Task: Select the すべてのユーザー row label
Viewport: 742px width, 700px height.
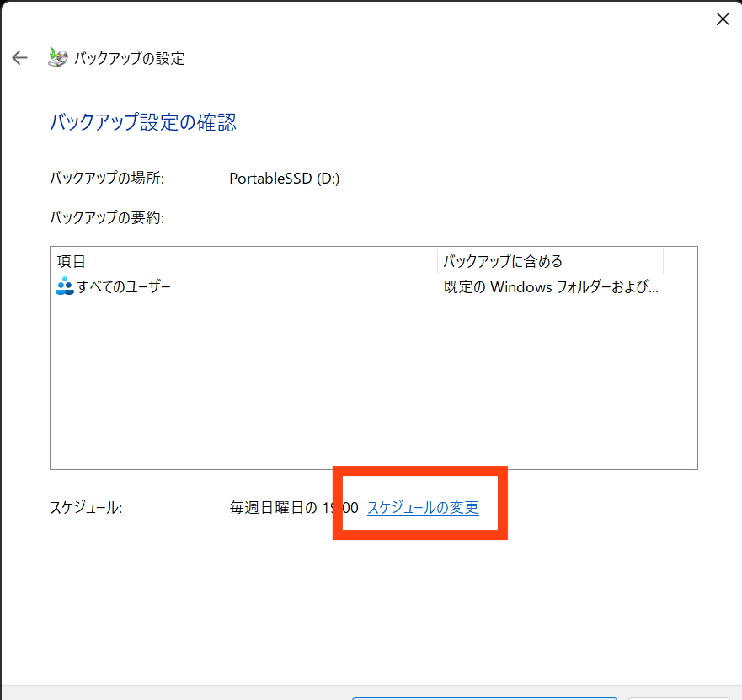Action: click(x=124, y=286)
